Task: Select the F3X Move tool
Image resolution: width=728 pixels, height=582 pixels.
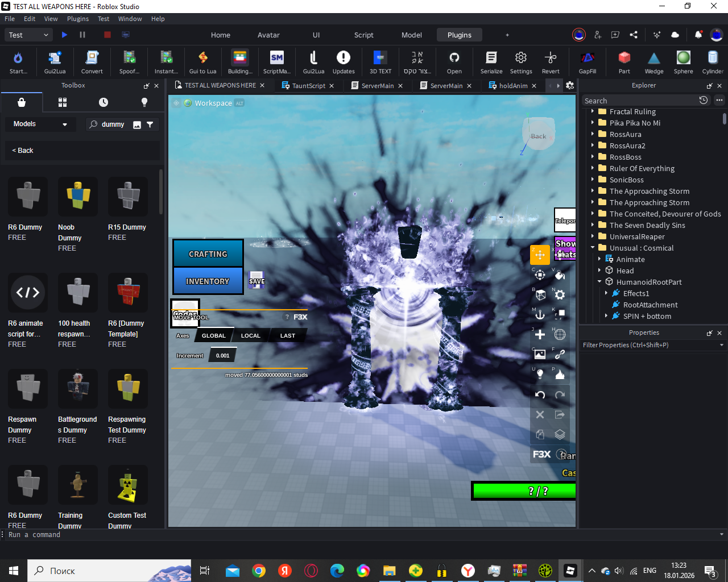Action: pyautogui.click(x=540, y=255)
